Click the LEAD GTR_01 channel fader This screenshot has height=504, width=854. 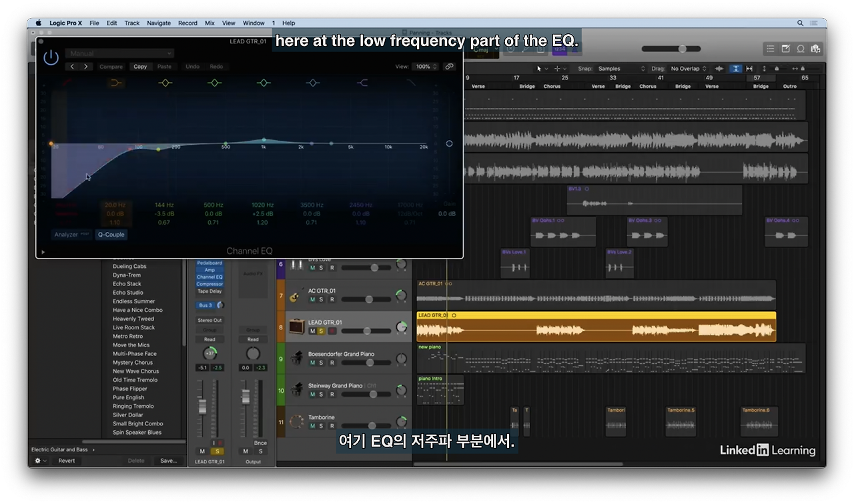coord(202,405)
